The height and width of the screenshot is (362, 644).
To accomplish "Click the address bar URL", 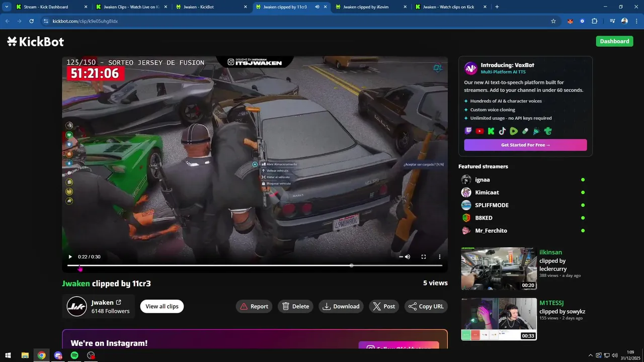I will click(x=85, y=21).
